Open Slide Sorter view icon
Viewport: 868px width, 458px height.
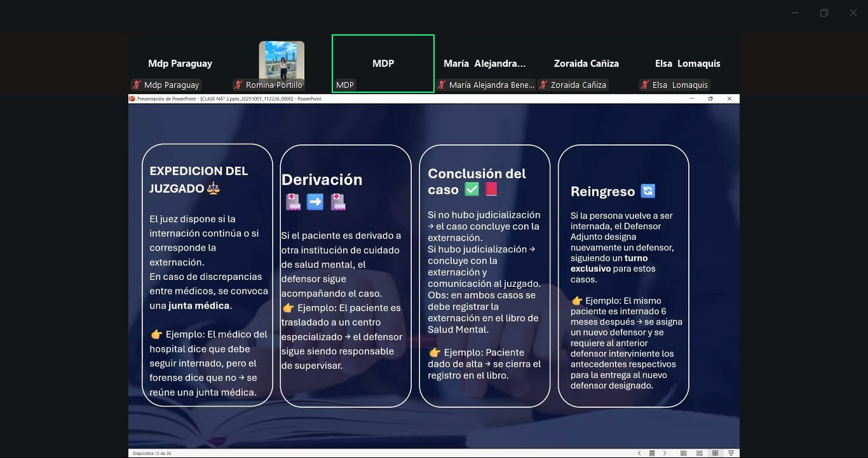coord(700,453)
